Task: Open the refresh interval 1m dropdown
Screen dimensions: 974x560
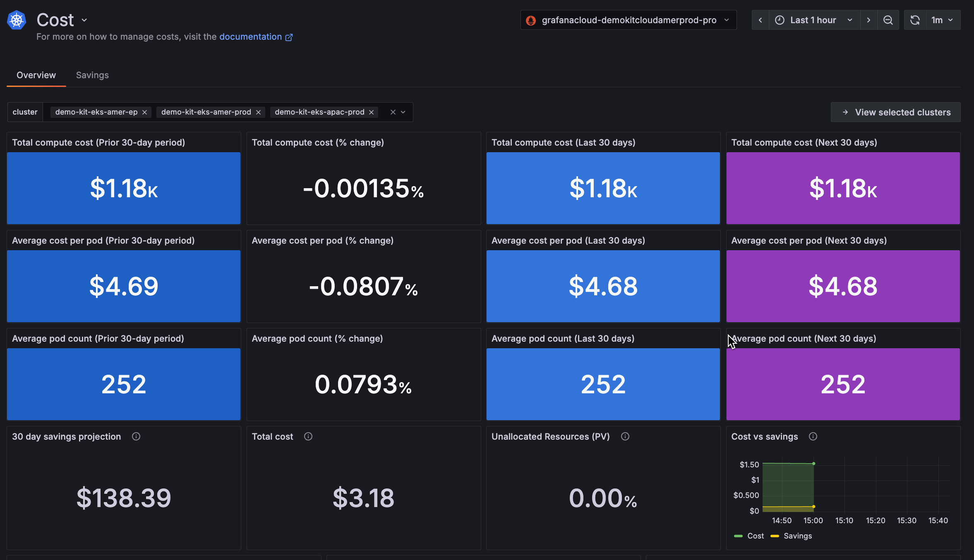Action: (x=943, y=19)
